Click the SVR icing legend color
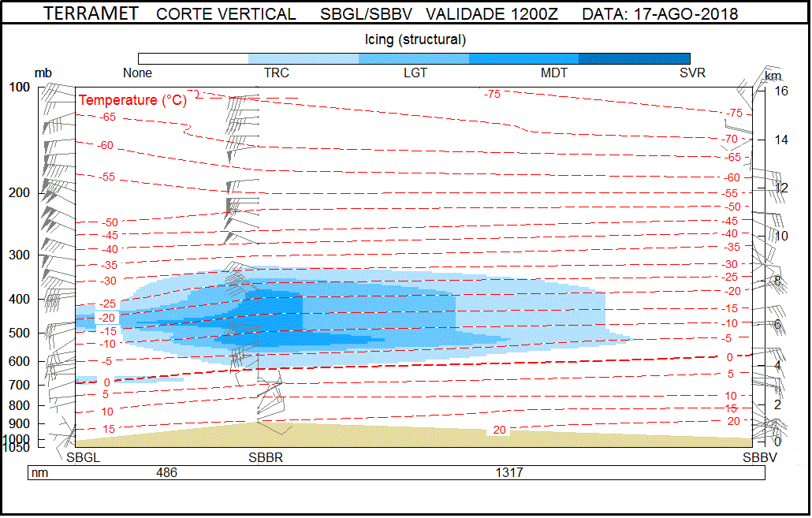This screenshot has height=518, width=812. tap(635, 58)
